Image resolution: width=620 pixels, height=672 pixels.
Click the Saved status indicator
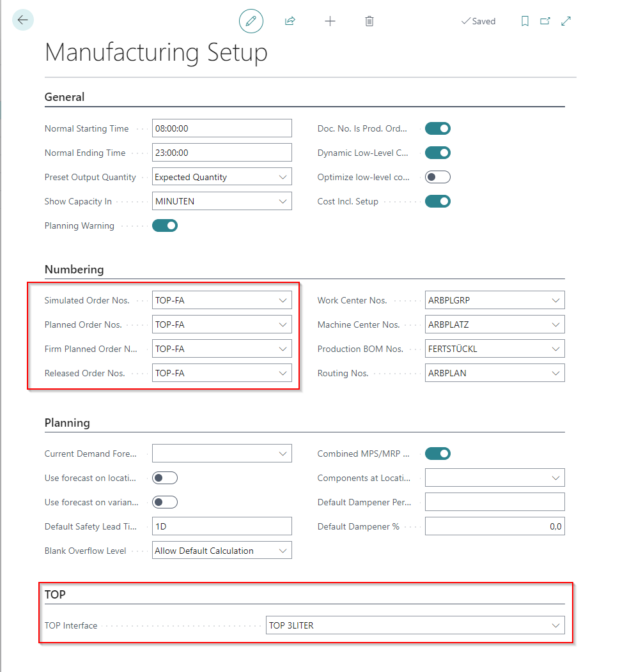[x=478, y=21]
